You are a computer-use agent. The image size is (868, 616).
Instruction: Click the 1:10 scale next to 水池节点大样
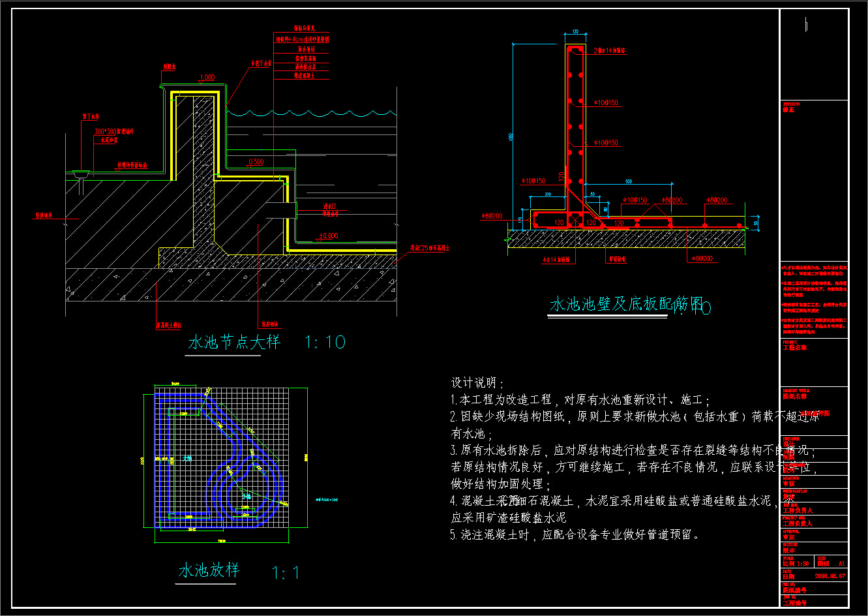(x=325, y=342)
